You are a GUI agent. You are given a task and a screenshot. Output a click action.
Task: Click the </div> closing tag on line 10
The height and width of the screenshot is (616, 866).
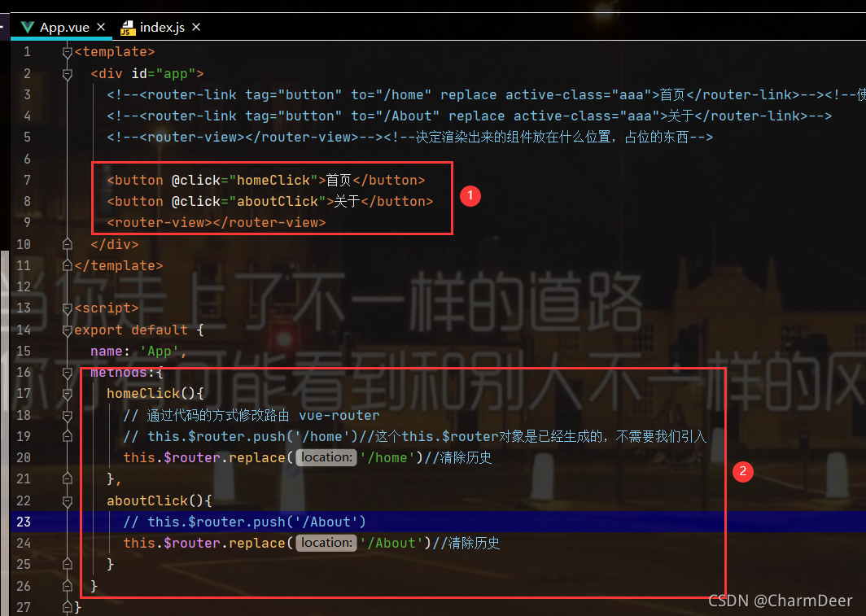115,244
